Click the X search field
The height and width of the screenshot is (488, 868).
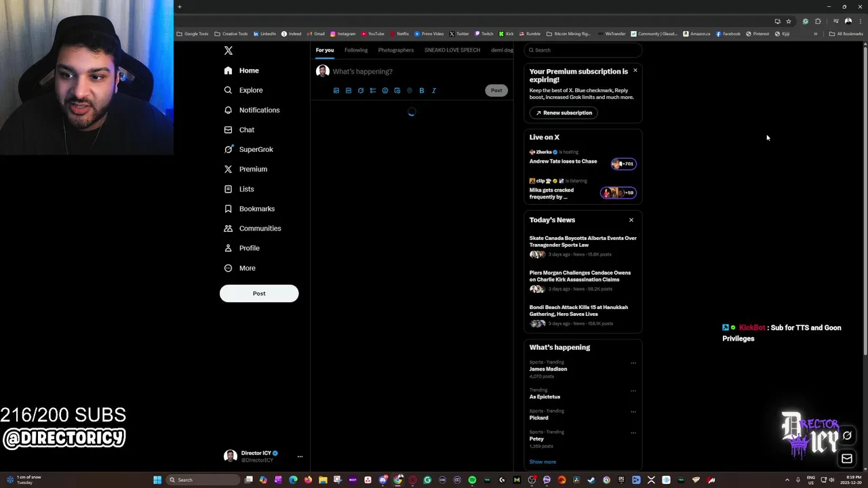[x=583, y=50]
